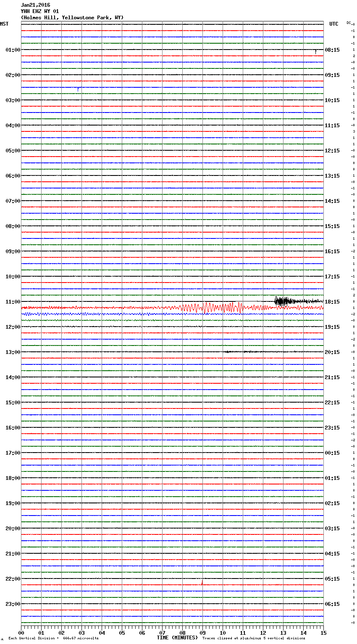The image size is (357, 644).
Task: Select the 23:00 MST time label
Action: pyautogui.click(x=13, y=604)
